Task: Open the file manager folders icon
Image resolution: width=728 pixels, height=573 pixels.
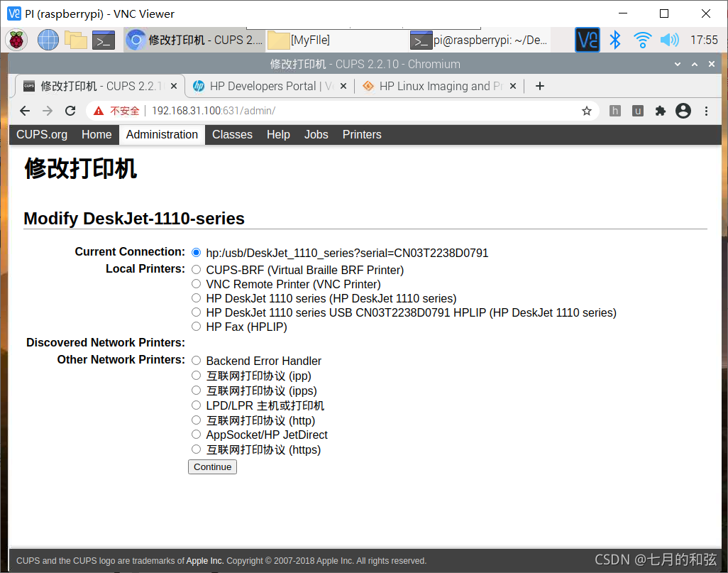Action: pos(76,40)
